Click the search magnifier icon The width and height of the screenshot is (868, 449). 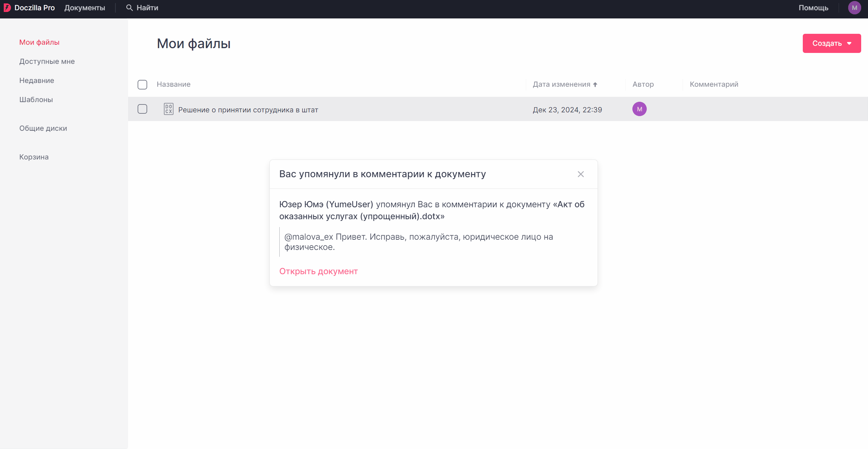129,8
